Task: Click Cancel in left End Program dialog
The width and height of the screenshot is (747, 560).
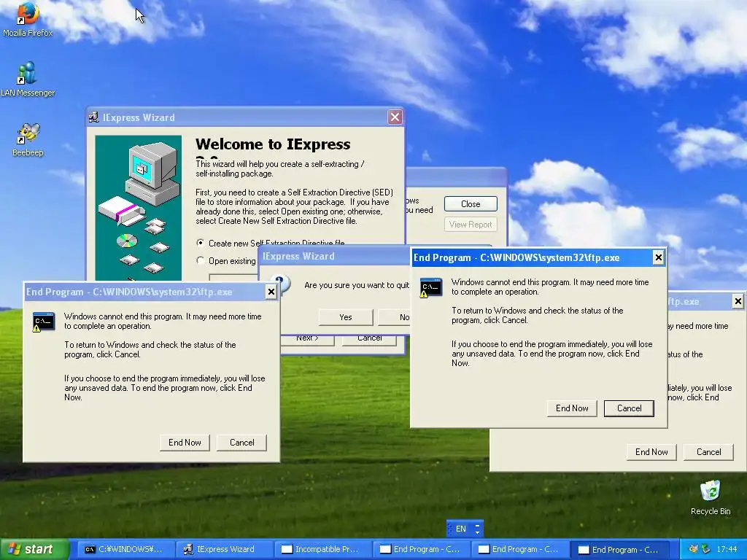Action: [242, 443]
